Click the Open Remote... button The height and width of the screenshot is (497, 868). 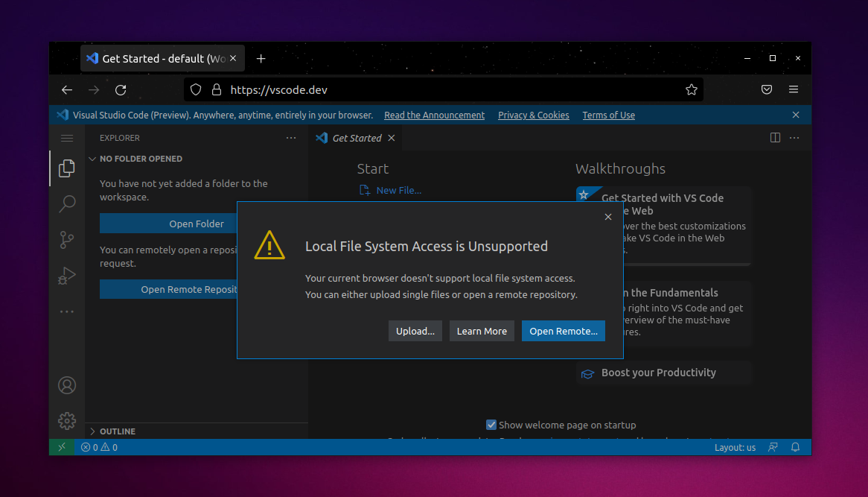[564, 331]
